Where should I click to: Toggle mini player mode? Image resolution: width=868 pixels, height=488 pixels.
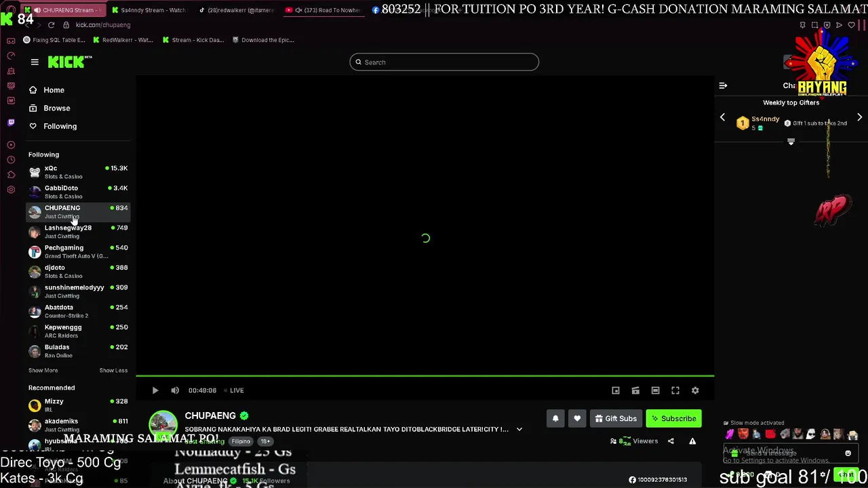616,390
